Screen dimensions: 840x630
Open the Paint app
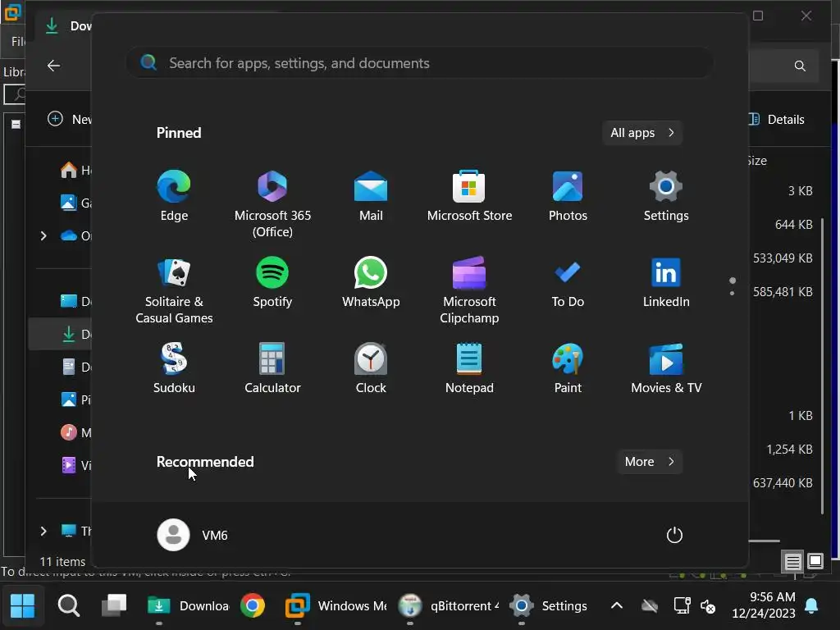click(568, 368)
